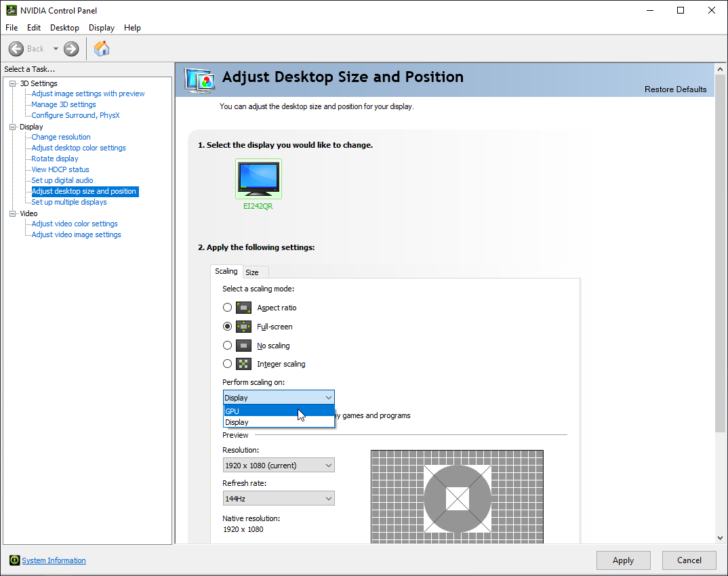Open Adjust video image settings
Viewport: 728px width, 576px height.
(x=76, y=234)
